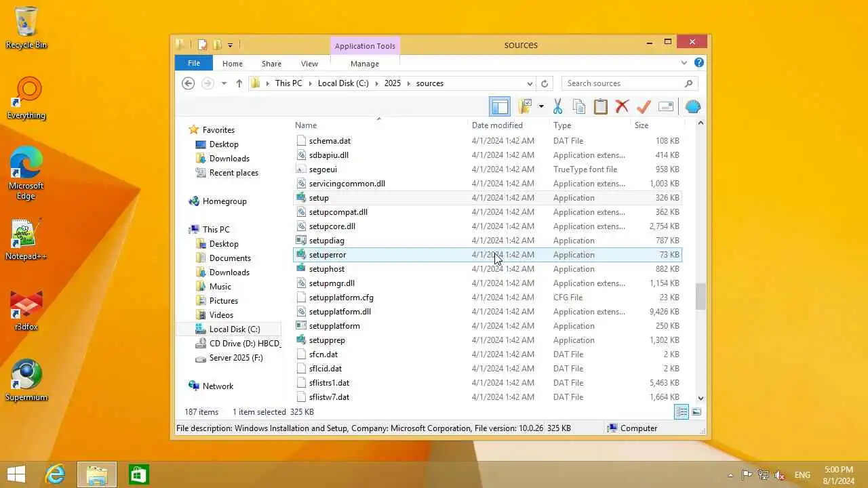Switch to the View ribbon tab
868x488 pixels.
pos(309,64)
